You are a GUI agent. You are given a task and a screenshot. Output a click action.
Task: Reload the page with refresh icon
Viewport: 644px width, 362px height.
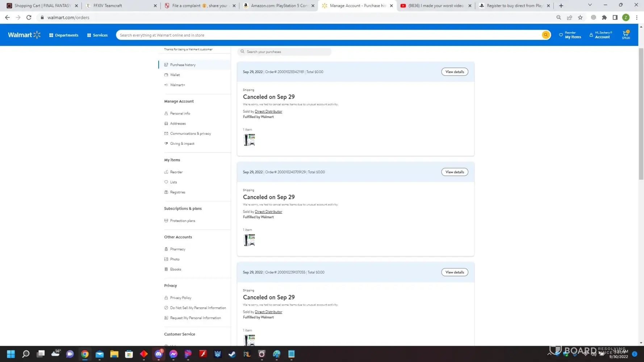point(29,17)
